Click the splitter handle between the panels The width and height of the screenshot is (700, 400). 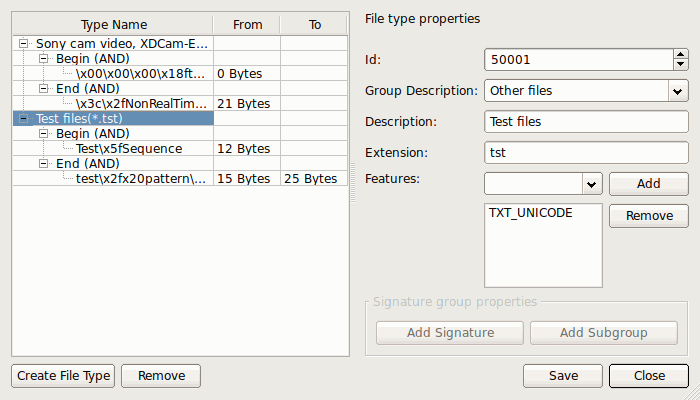tap(353, 183)
